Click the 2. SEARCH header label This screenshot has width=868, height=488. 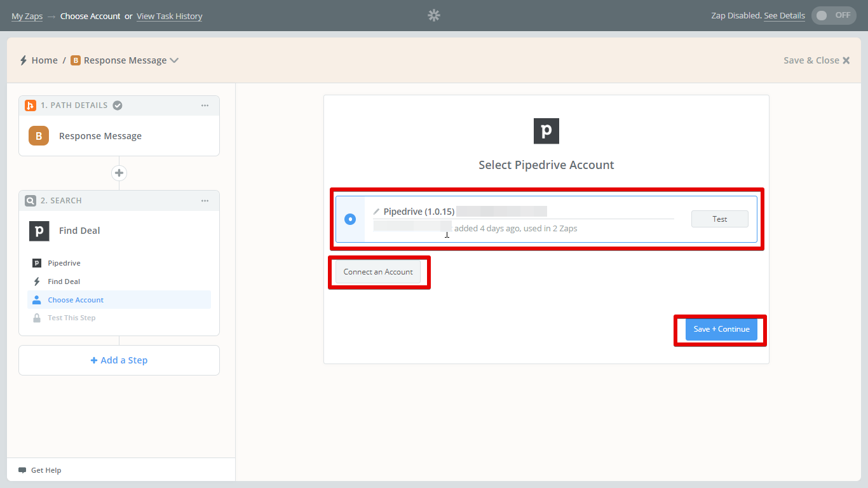coord(61,201)
